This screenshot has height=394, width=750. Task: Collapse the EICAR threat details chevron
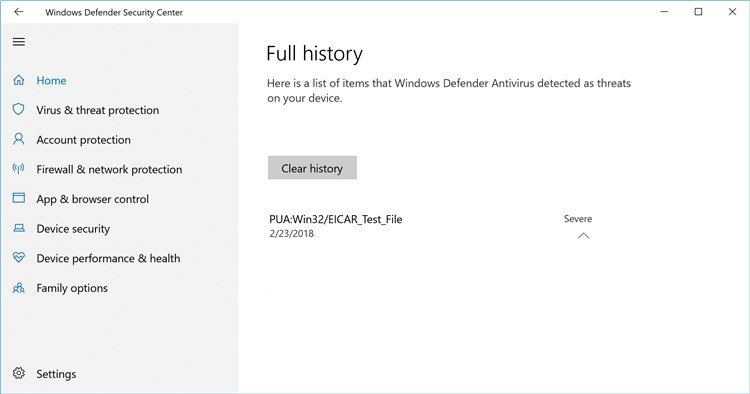pyautogui.click(x=583, y=236)
